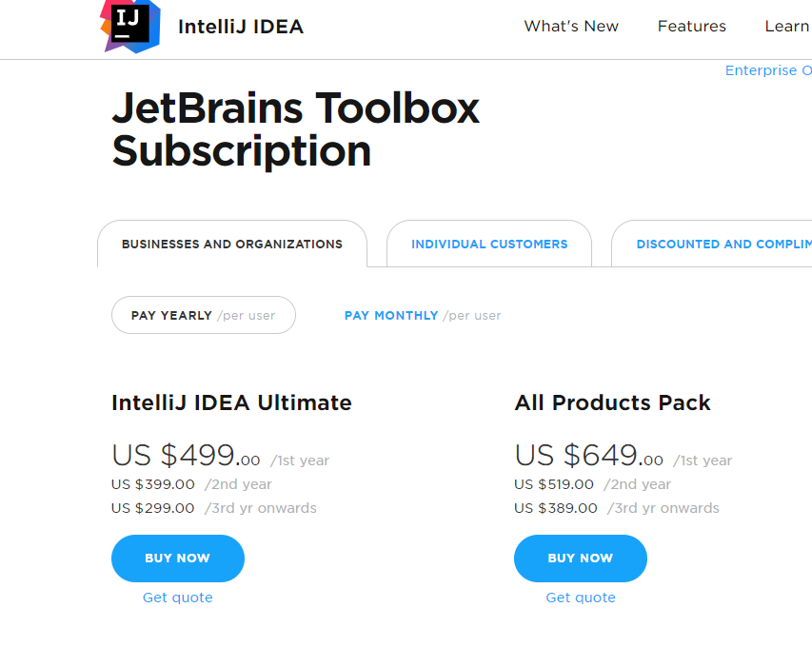The width and height of the screenshot is (812, 647).
Task: Switch to the Individual Customers tab
Action: pyautogui.click(x=488, y=244)
